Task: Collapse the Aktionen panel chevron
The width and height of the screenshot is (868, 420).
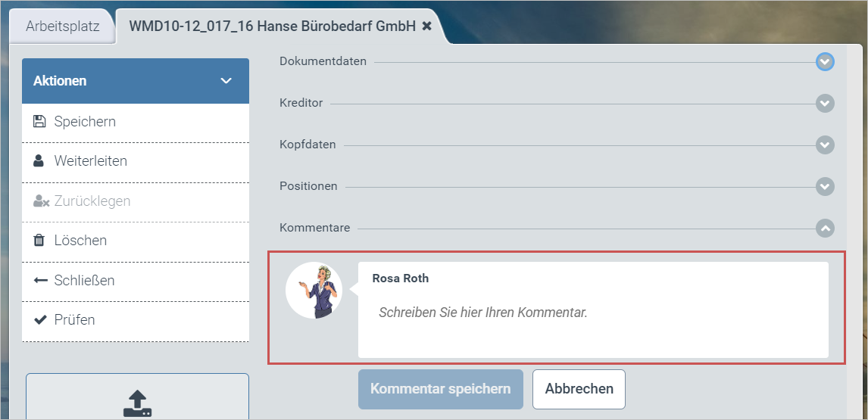Action: pos(226,81)
